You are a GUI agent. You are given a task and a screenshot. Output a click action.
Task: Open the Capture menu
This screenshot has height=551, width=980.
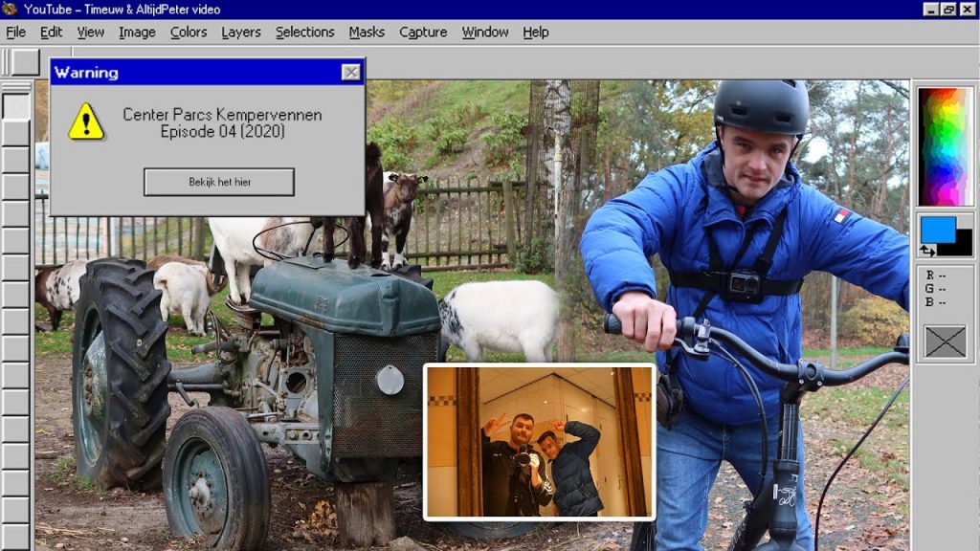pos(423,33)
